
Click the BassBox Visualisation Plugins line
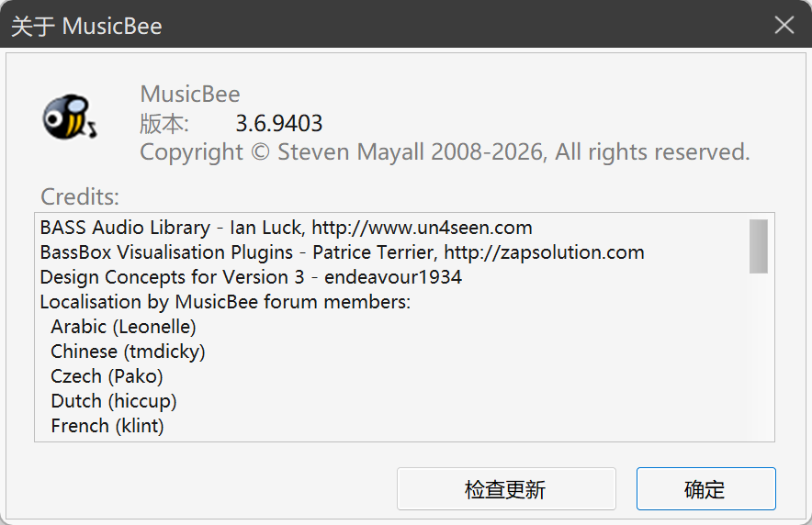pyautogui.click(x=342, y=252)
